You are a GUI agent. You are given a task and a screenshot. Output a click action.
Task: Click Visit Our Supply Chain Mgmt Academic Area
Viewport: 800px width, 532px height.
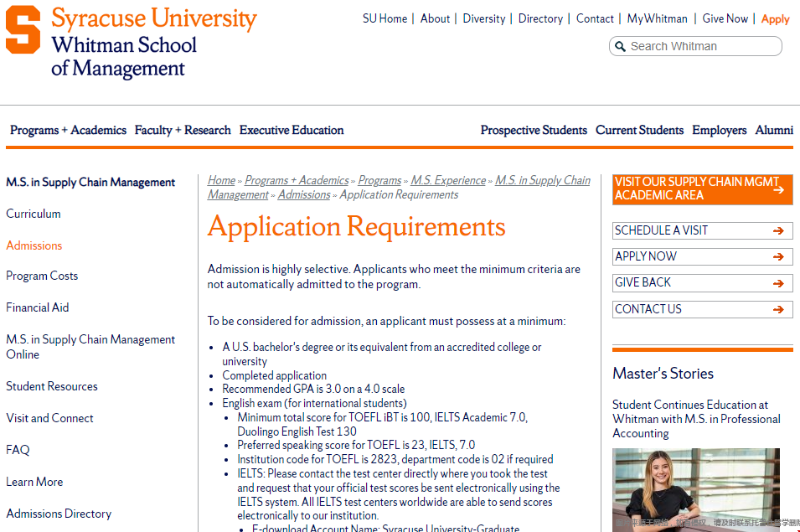click(x=703, y=189)
